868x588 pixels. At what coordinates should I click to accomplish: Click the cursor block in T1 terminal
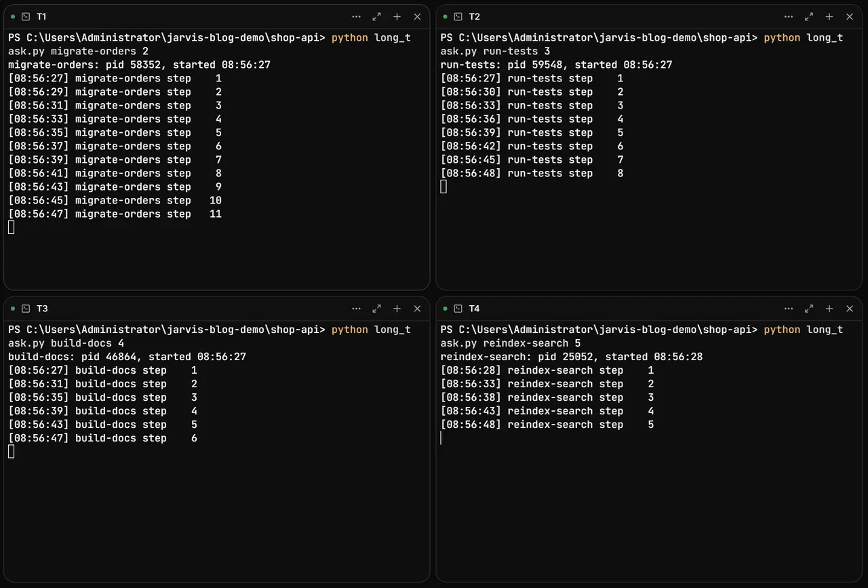(12, 227)
